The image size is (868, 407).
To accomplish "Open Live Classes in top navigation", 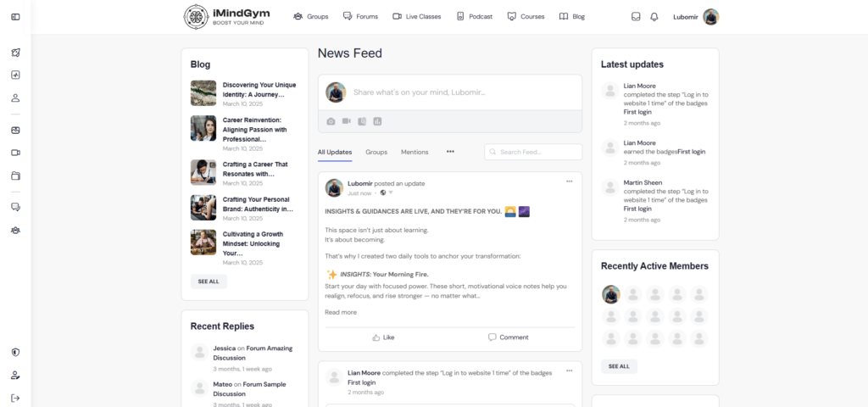I will [x=416, y=17].
